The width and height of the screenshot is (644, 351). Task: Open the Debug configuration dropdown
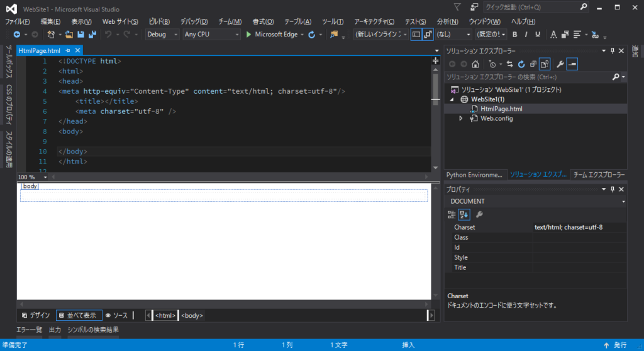tap(162, 35)
